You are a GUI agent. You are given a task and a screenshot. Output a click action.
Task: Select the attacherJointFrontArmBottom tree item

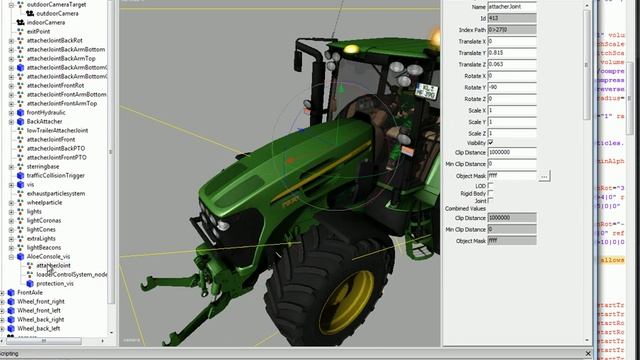(x=67, y=94)
